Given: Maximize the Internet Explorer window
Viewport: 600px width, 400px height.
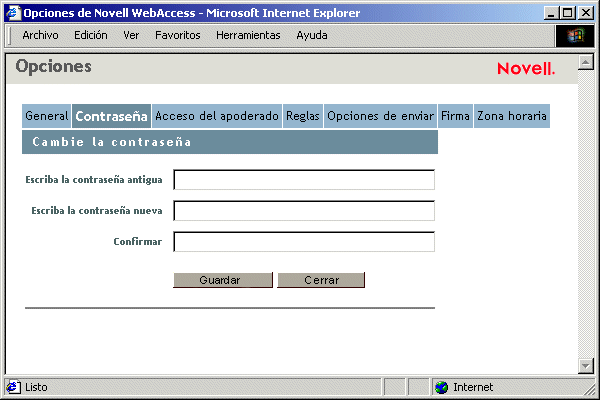Looking at the screenshot, I should tap(568, 13).
